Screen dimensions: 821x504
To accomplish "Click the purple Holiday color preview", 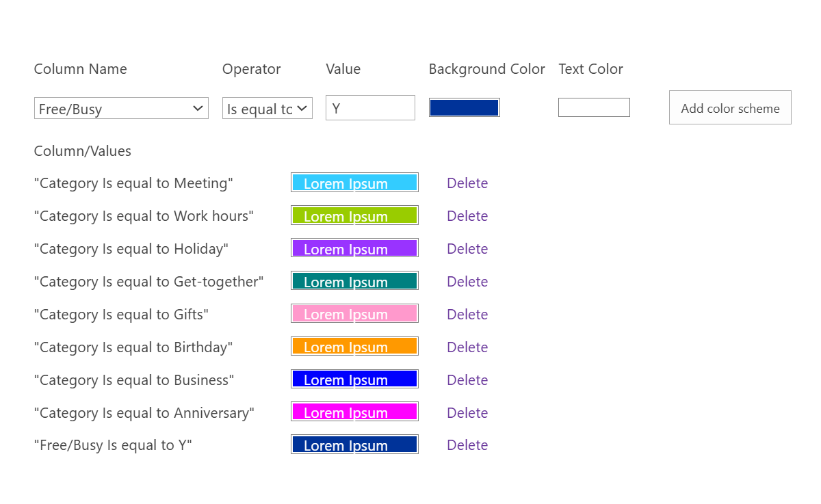I will (x=354, y=248).
